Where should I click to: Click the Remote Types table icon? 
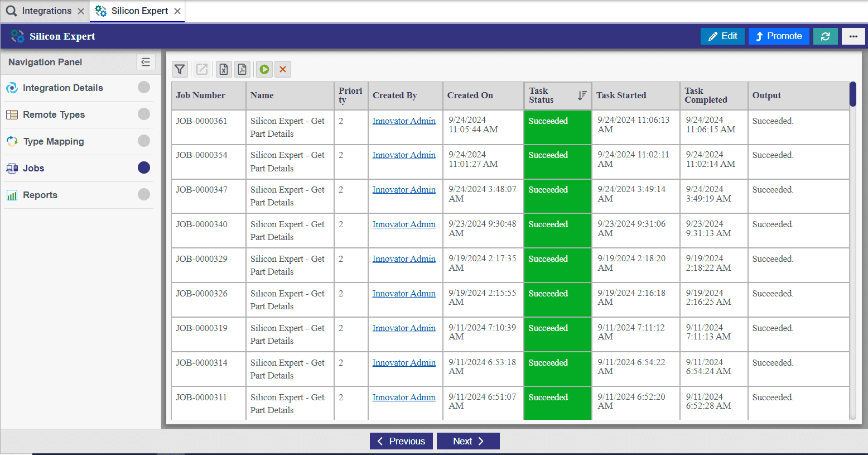pos(12,114)
